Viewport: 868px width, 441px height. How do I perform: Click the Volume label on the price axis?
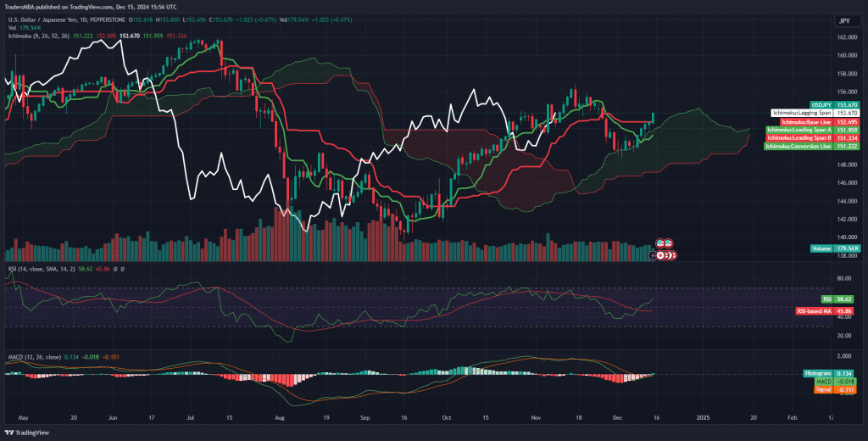pyautogui.click(x=821, y=248)
